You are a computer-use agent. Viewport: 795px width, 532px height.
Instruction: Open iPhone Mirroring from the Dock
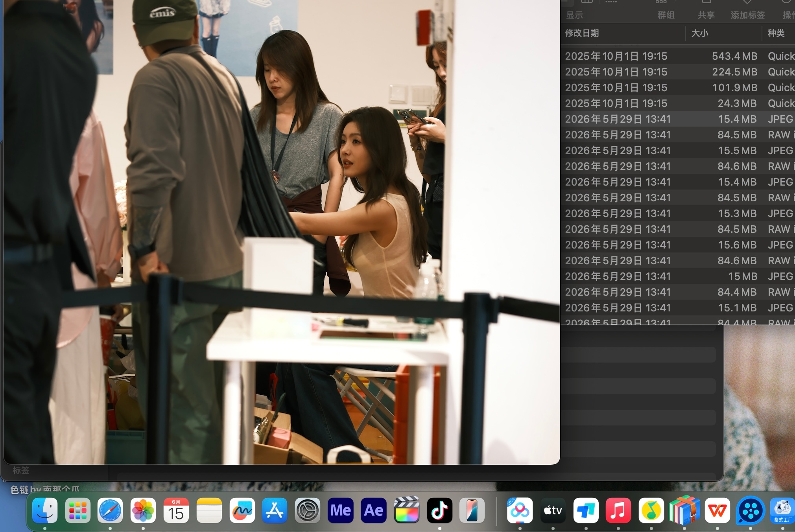[472, 510]
